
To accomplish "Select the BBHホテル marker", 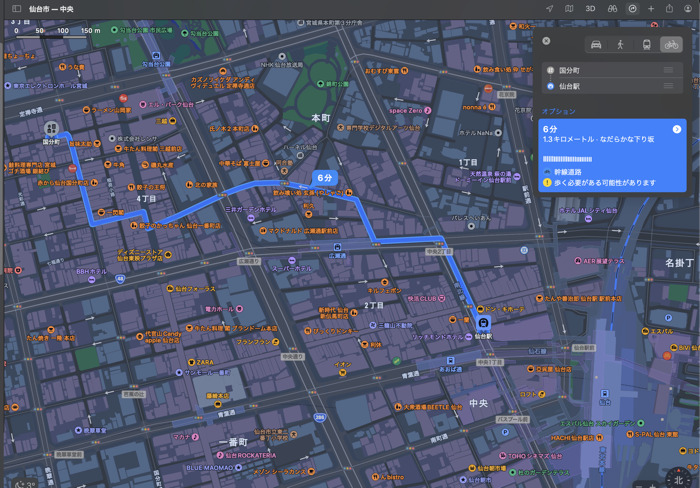I will point(92,279).
